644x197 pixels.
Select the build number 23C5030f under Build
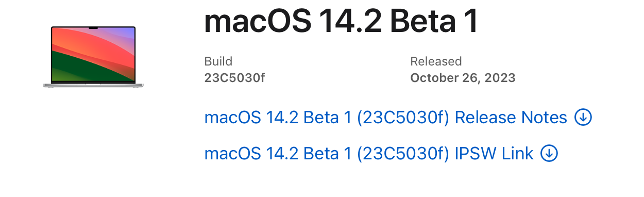tap(234, 78)
